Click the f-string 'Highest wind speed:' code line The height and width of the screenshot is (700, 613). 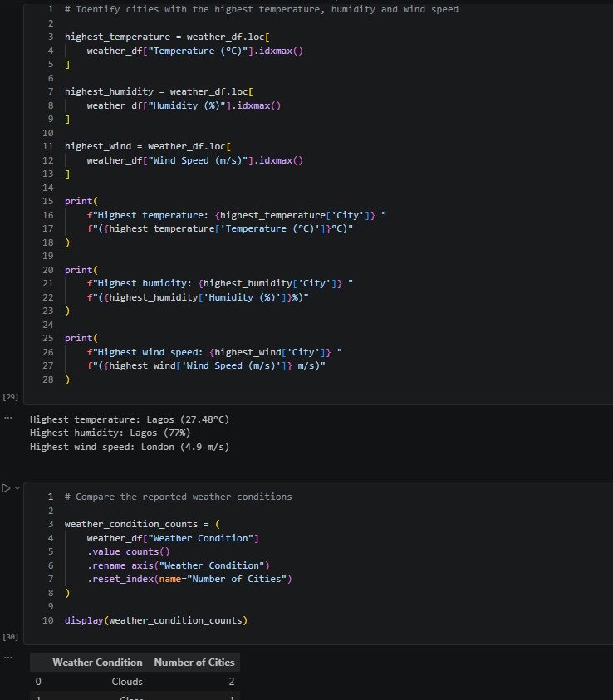coord(214,352)
